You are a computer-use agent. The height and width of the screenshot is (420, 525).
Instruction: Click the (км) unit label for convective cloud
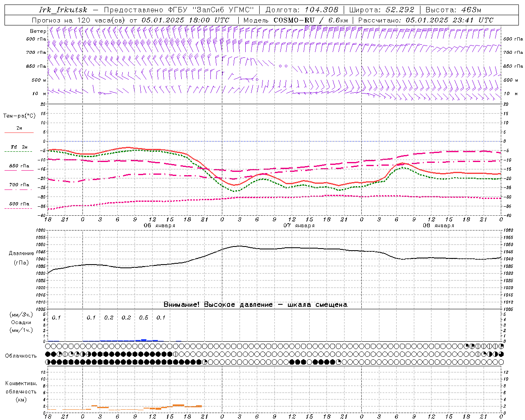(21, 399)
